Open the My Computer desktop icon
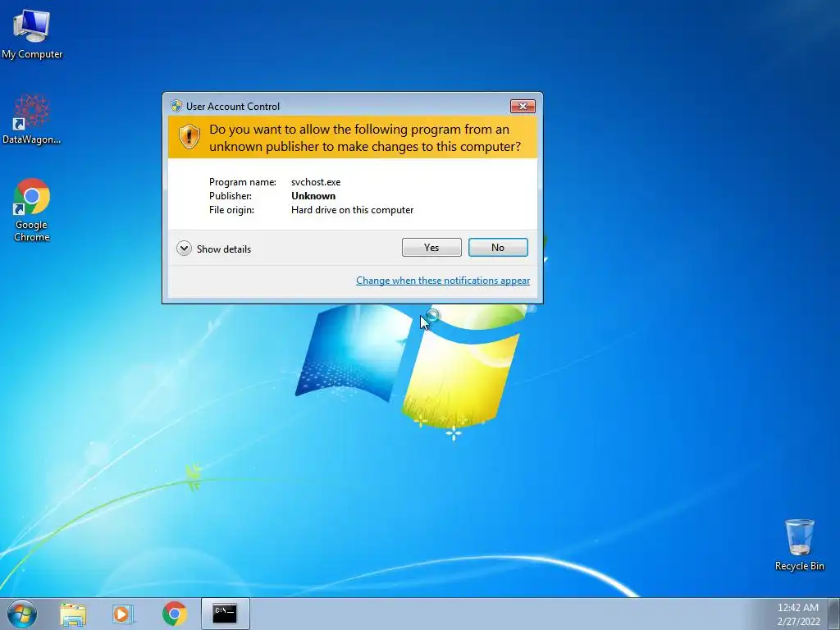This screenshot has height=630, width=840. pyautogui.click(x=32, y=34)
